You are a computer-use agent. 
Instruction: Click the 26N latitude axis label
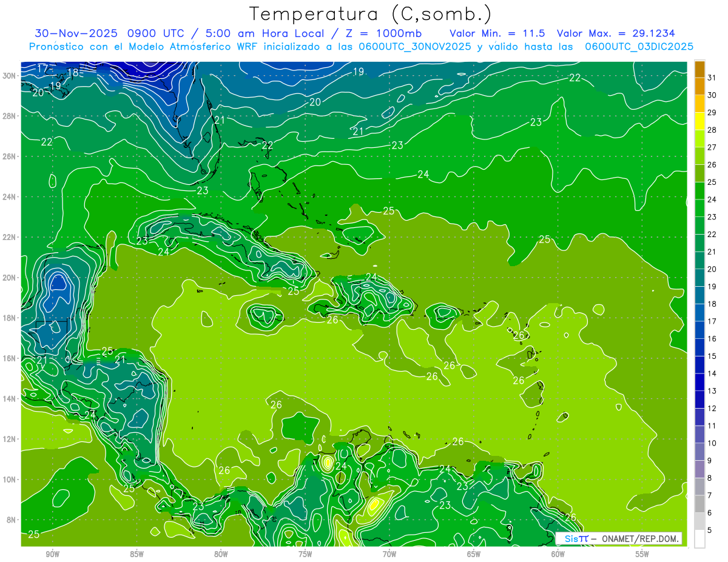pyautogui.click(x=9, y=156)
